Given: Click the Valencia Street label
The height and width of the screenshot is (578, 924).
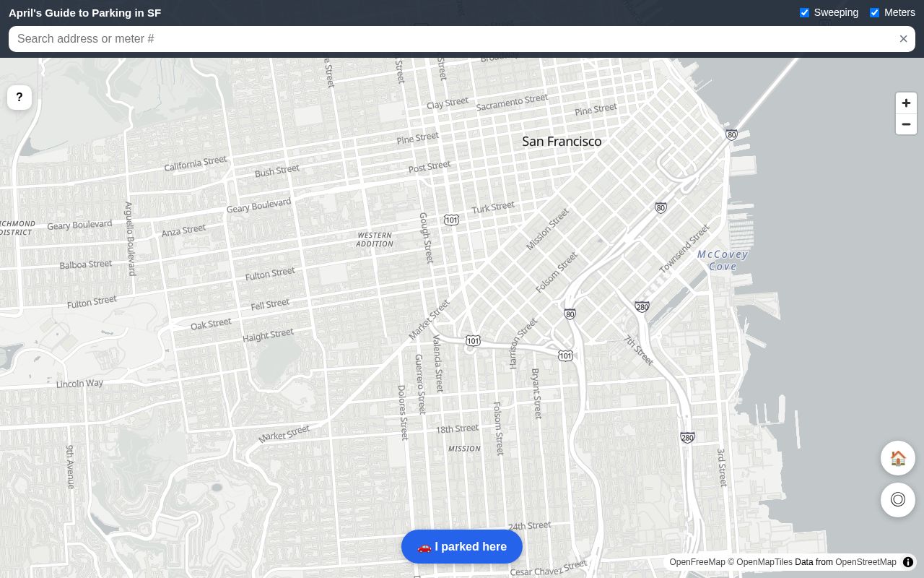Looking at the screenshot, I should point(438,363).
